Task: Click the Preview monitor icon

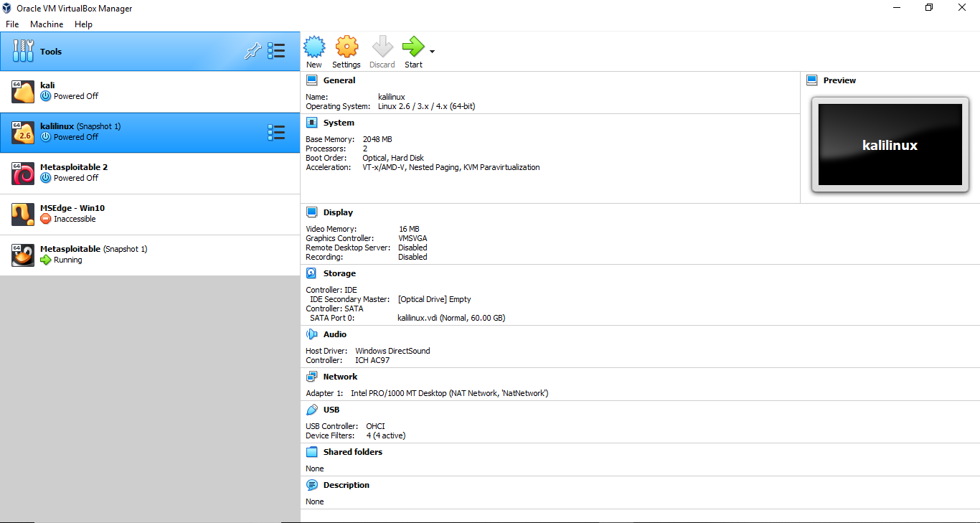Action: coord(812,80)
